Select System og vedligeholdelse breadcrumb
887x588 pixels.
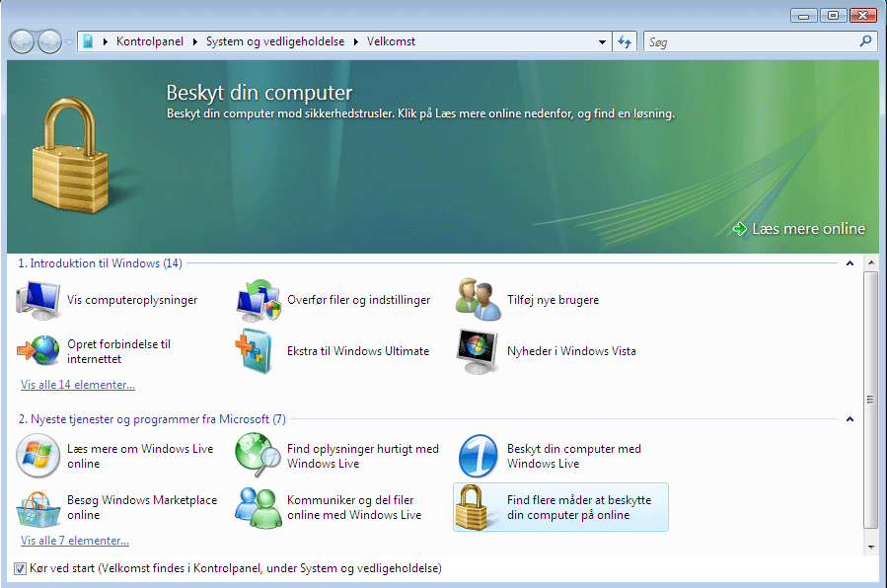click(275, 42)
